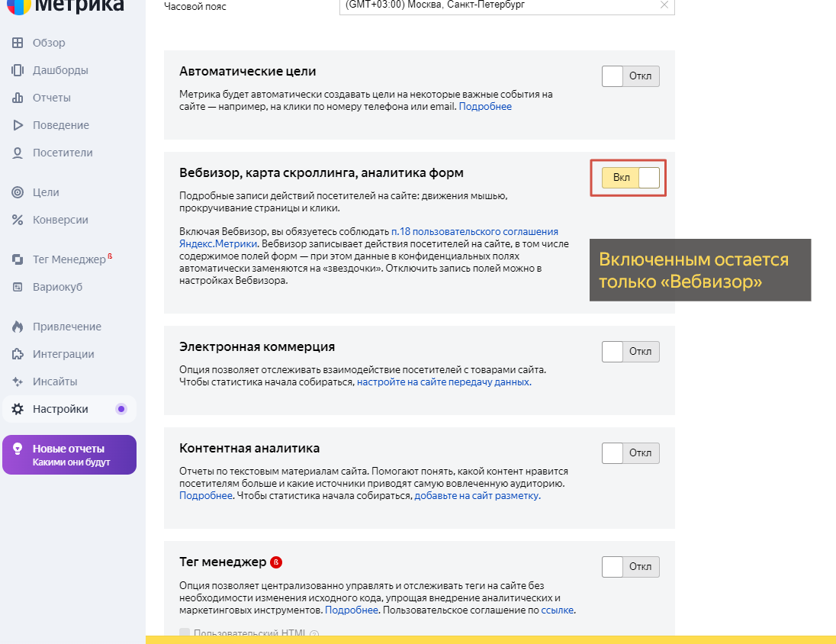
Task: Click the Отчеты bar chart icon
Action: pyautogui.click(x=18, y=98)
